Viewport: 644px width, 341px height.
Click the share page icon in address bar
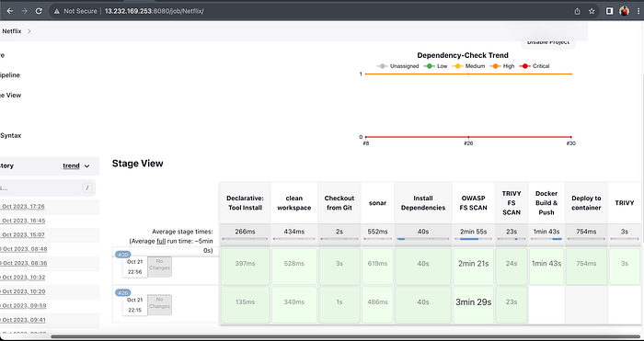point(577,11)
